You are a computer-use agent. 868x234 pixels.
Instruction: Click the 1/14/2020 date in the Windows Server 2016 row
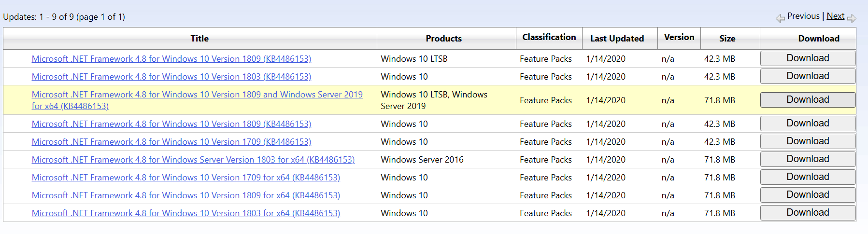point(606,160)
